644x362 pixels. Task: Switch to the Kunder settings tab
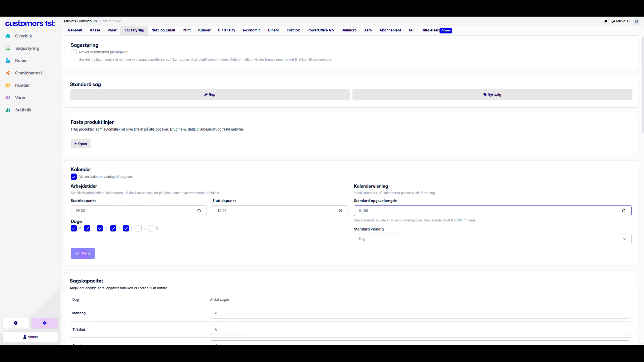204,30
